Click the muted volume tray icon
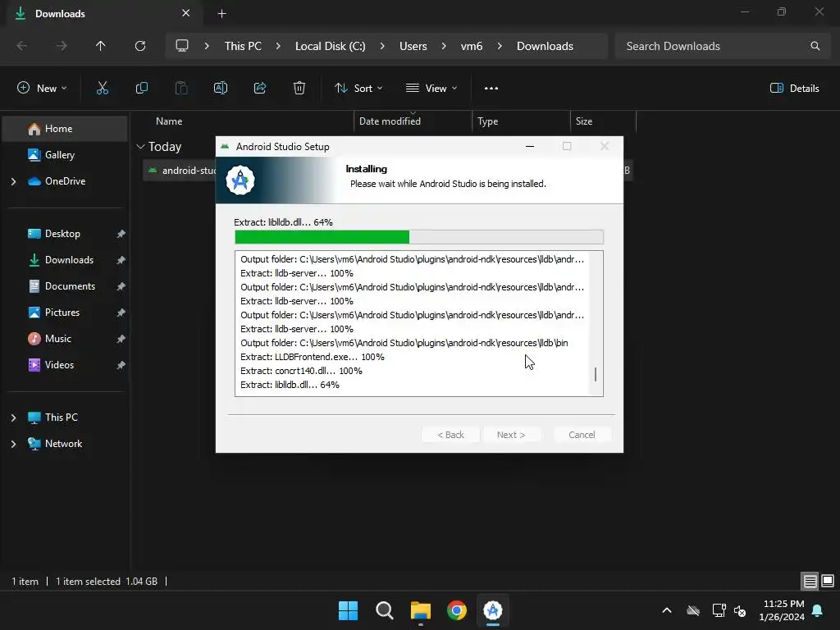The image size is (840, 630). point(740,610)
